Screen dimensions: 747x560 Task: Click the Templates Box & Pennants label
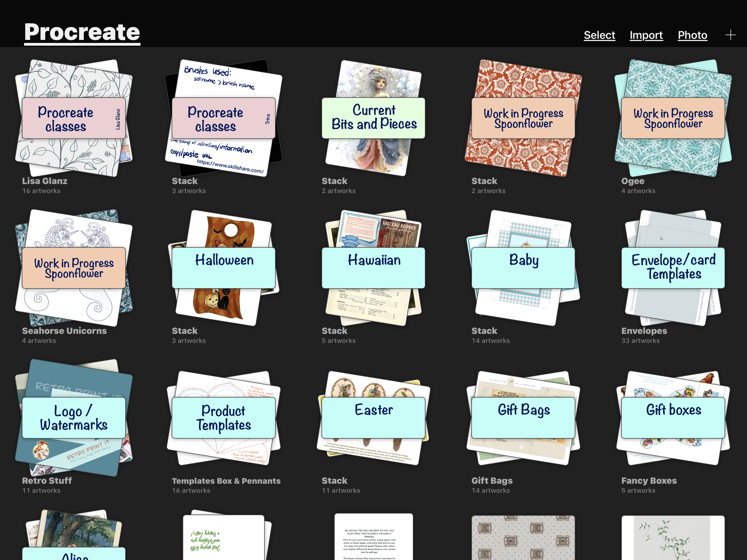point(226,481)
